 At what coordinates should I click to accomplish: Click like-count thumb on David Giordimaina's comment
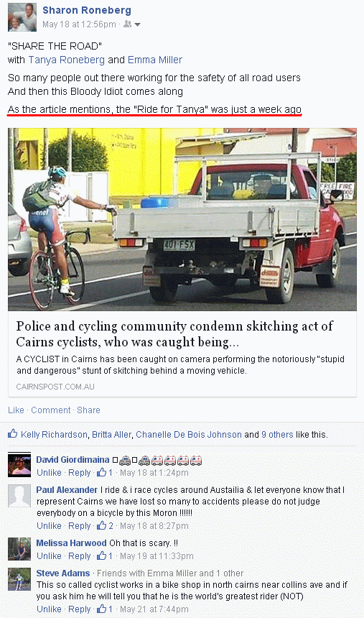coord(102,472)
